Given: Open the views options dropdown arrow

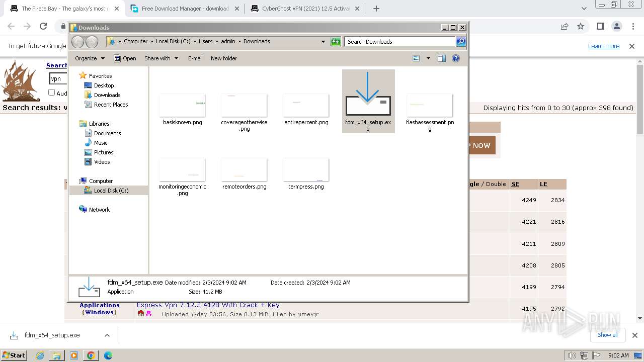Looking at the screenshot, I should tap(428, 58).
